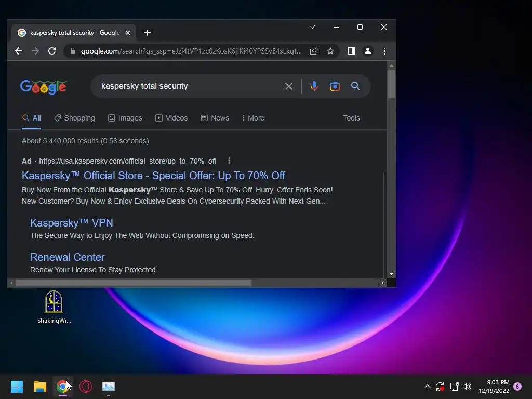The image size is (532, 399).
Task: Select the All results tab
Action: [x=32, y=118]
